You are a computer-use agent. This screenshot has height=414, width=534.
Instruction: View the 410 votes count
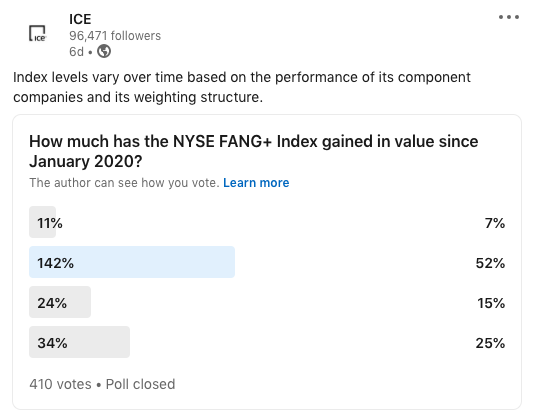tap(60, 384)
